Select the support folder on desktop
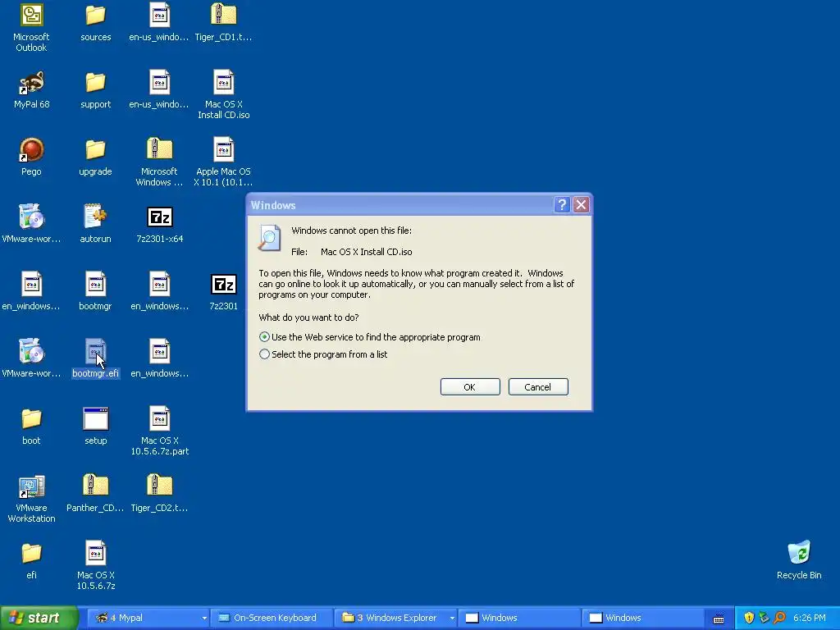 click(x=95, y=83)
